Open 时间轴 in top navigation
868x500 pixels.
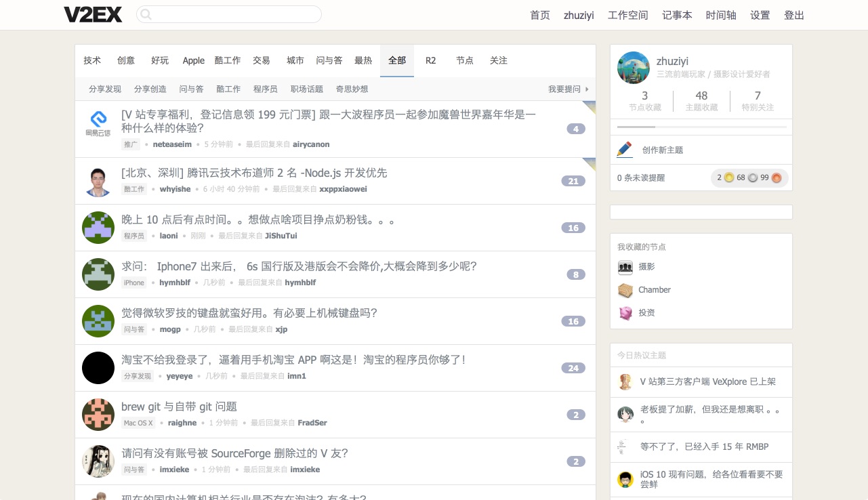click(721, 15)
